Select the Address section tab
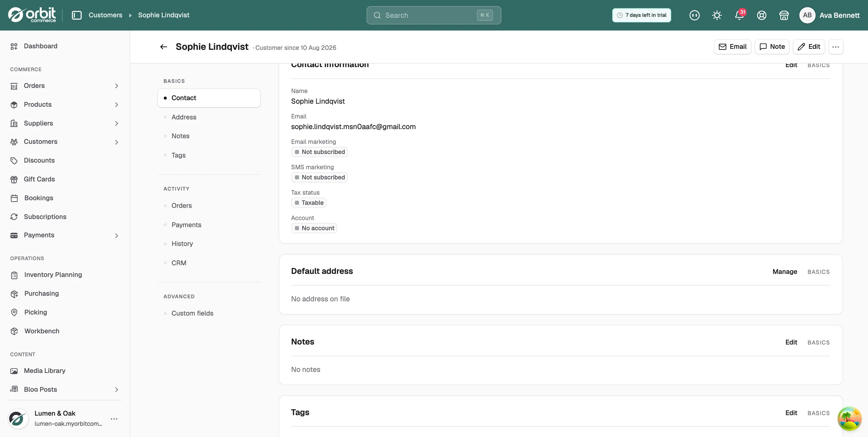868x437 pixels. click(209, 117)
